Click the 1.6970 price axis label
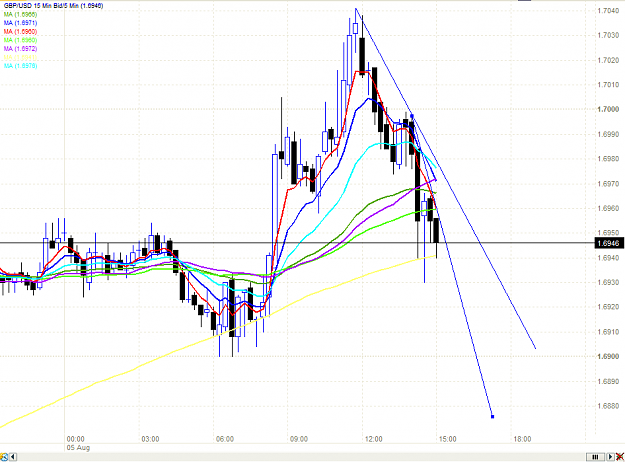Screen dimensions: 625x462 (608, 183)
